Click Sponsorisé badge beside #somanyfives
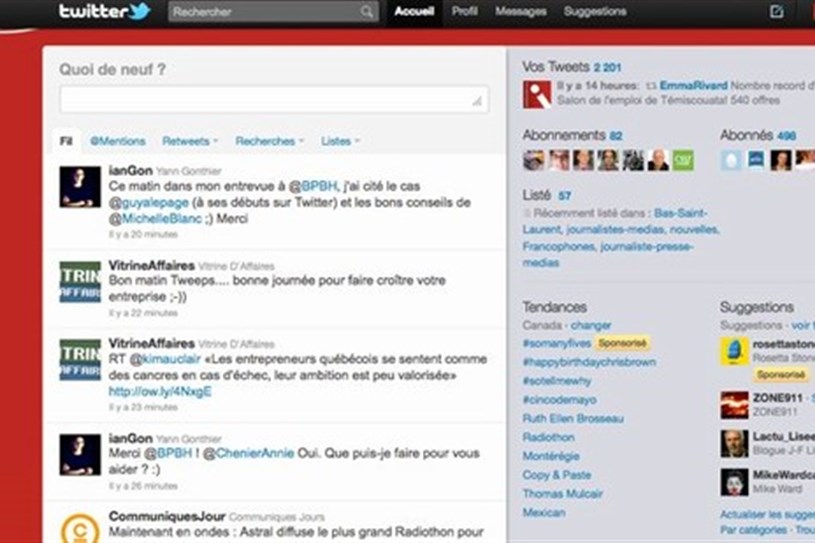Viewport: 815px width, 543px height. click(622, 343)
